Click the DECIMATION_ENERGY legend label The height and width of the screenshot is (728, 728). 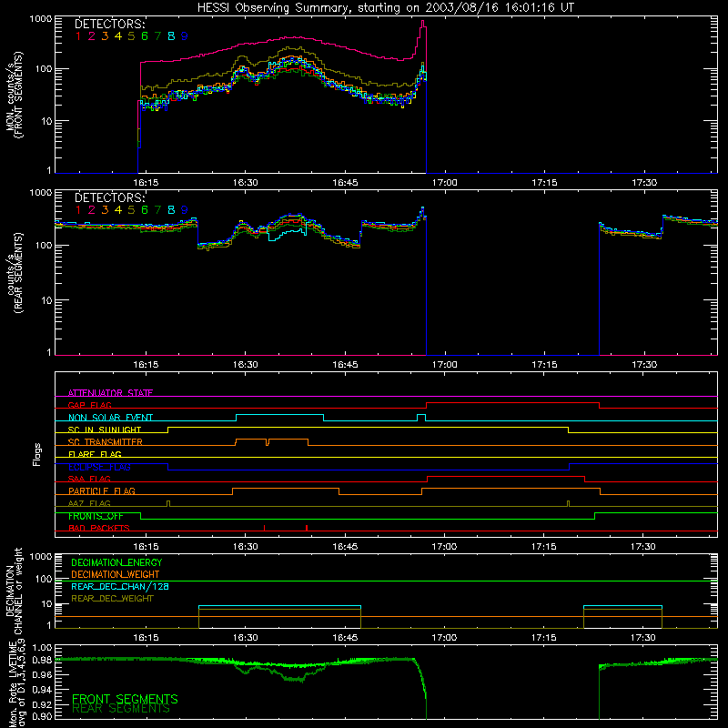(x=116, y=562)
